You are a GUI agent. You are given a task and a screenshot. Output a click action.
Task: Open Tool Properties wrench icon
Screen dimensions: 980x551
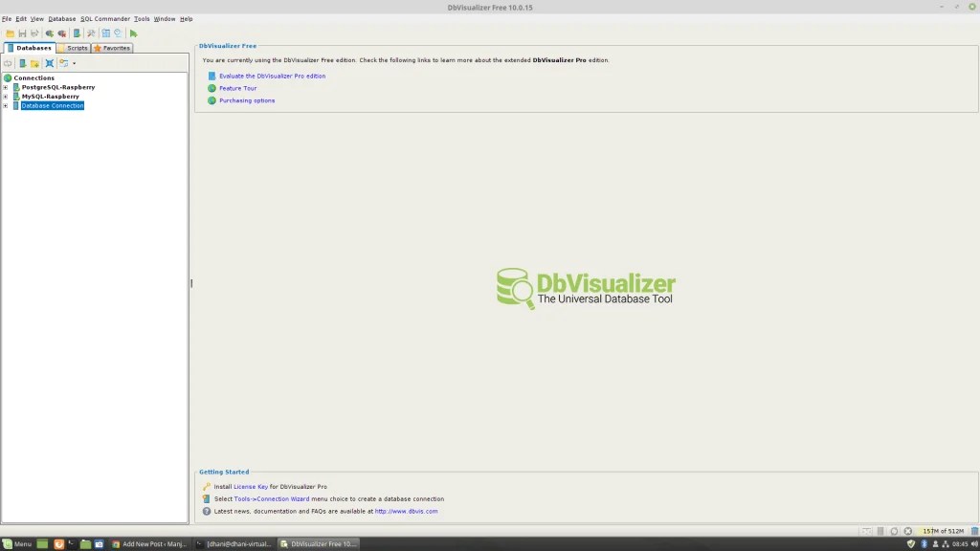91,33
